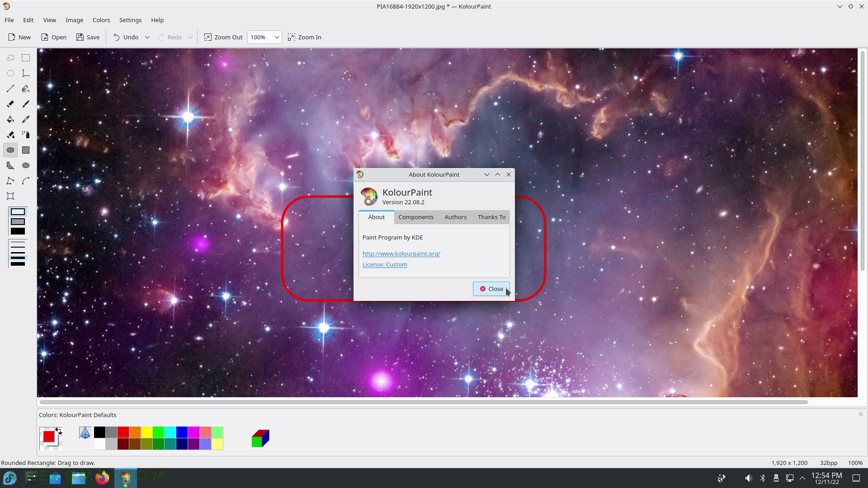Click the swap foreground and background colors arrow
868x488 pixels.
click(59, 431)
